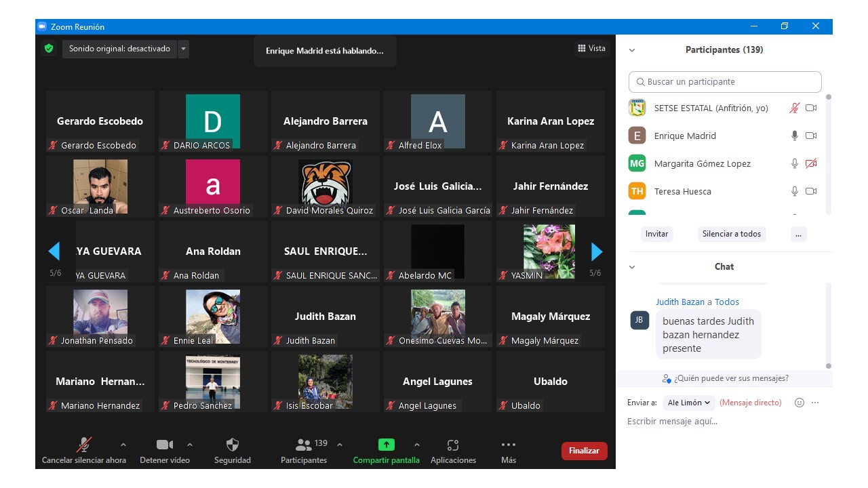Click the Silenciar a todos button
The height and width of the screenshot is (488, 868).
pos(731,234)
